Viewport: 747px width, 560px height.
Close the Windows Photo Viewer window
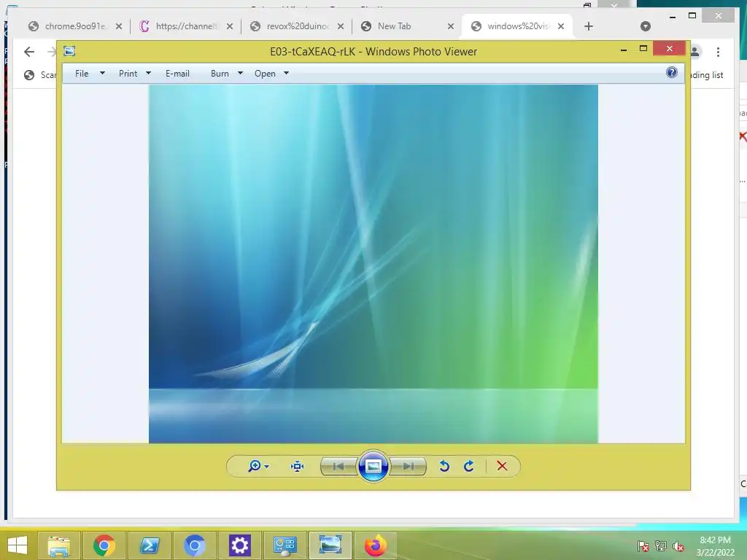pos(670,49)
